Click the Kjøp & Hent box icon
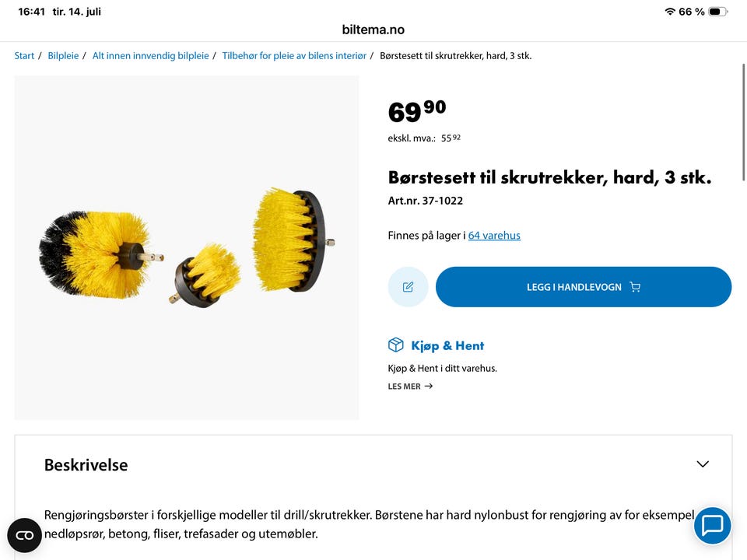 [x=396, y=345]
